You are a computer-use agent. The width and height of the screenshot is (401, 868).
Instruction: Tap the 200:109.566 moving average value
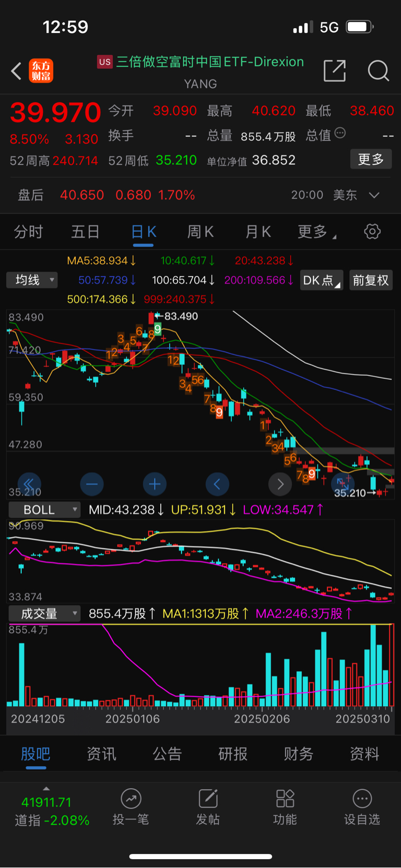(259, 280)
